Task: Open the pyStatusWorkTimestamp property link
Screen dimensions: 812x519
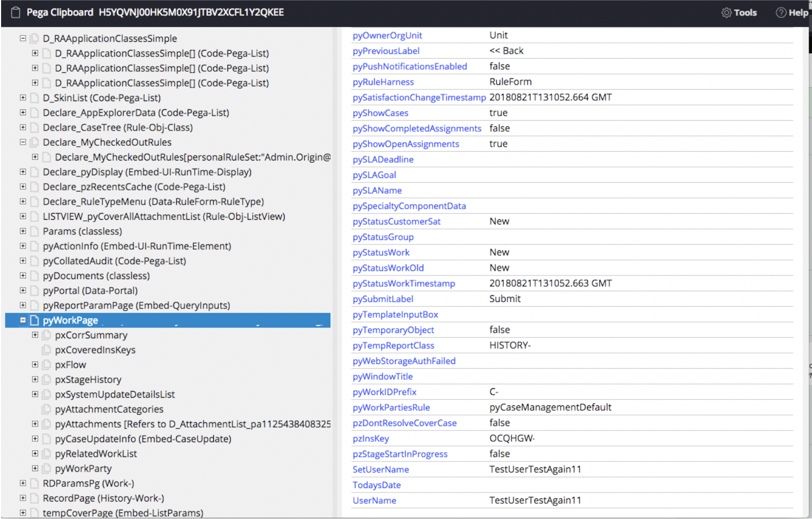Action: pos(404,283)
